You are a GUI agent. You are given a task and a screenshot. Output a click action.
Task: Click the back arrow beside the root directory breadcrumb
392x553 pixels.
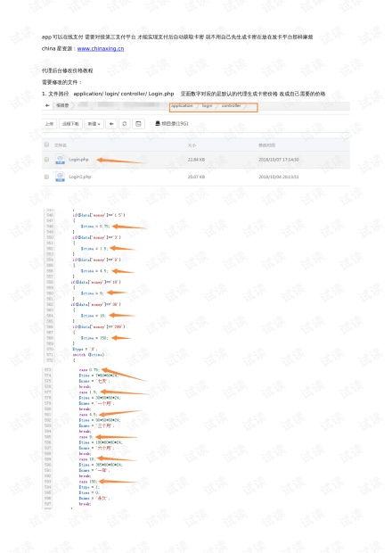point(47,105)
